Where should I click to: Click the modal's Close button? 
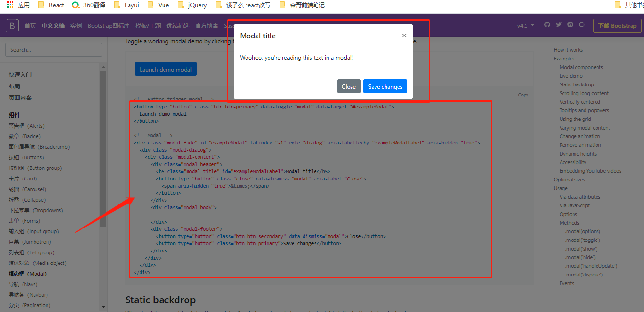349,86
